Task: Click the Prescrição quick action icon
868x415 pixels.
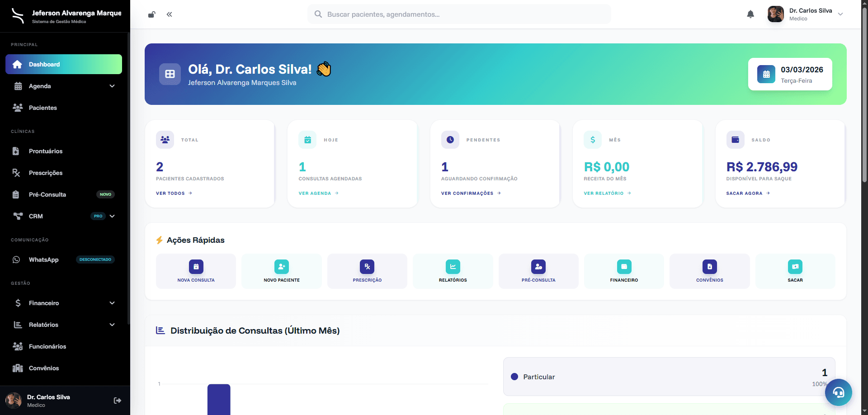Action: (367, 267)
